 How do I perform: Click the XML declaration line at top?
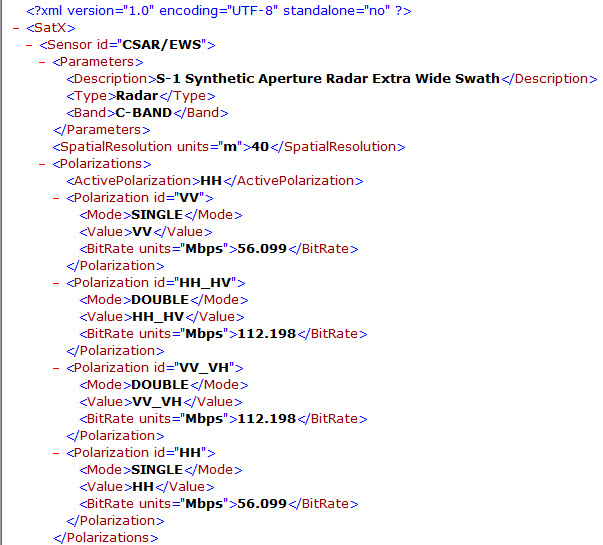pos(218,10)
